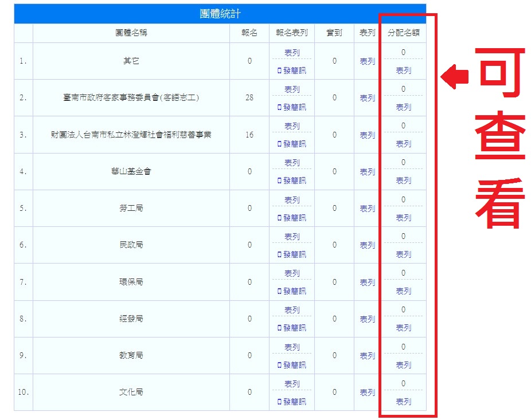This screenshot has width=531, height=420.
Task: Click the 發簡訊 phone icon for 其它
Action: [x=279, y=70]
